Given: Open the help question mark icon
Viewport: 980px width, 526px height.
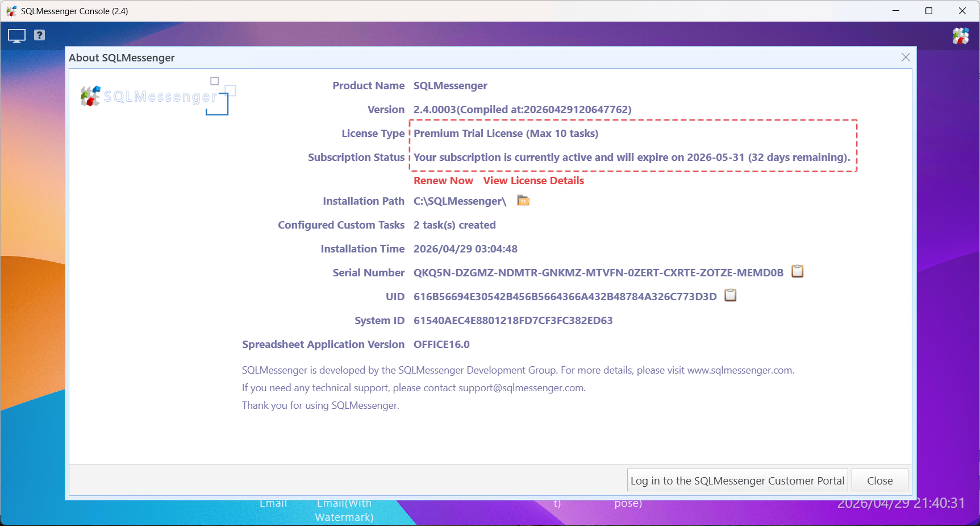Looking at the screenshot, I should pos(39,35).
